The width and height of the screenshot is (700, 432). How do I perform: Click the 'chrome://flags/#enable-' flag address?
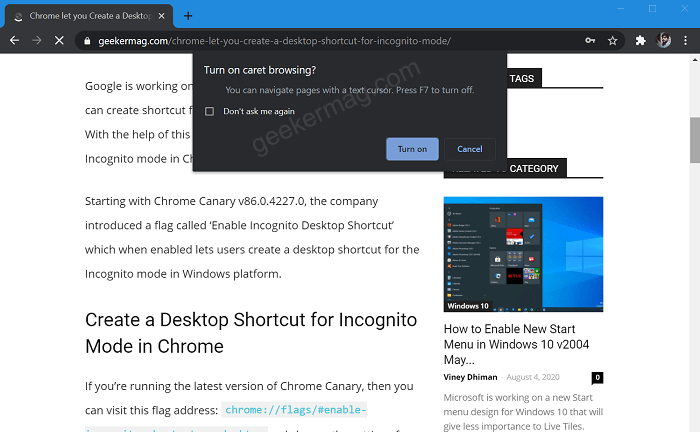point(294,410)
